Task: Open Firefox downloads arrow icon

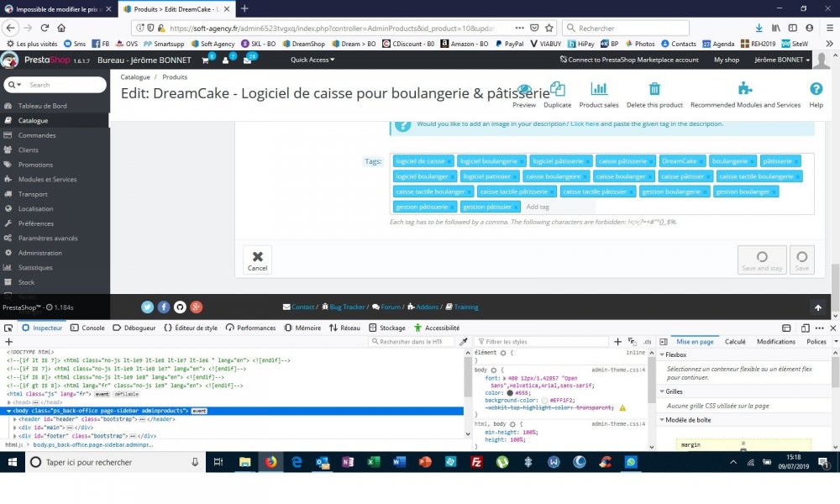Action: (x=759, y=28)
